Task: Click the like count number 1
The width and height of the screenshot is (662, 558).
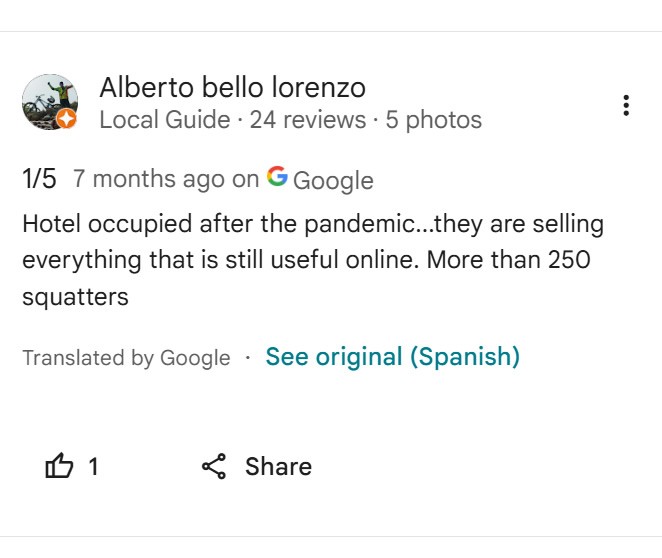Action: (94, 466)
